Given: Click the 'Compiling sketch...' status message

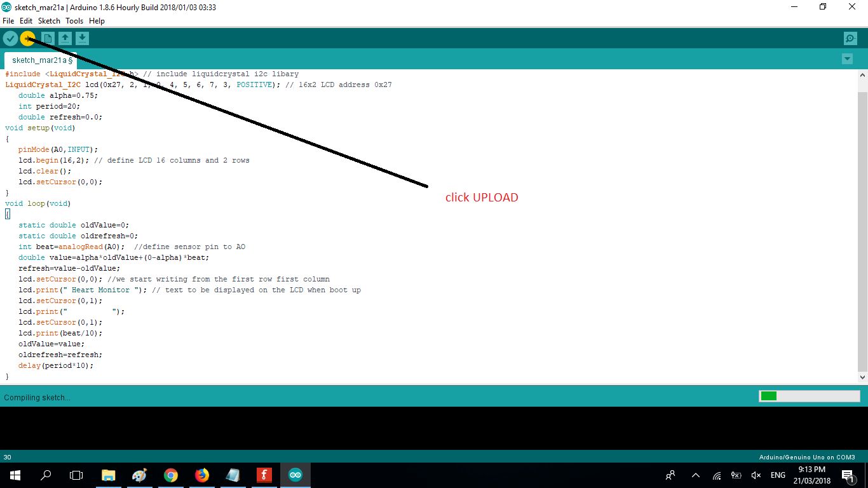Looking at the screenshot, I should coord(37,398).
